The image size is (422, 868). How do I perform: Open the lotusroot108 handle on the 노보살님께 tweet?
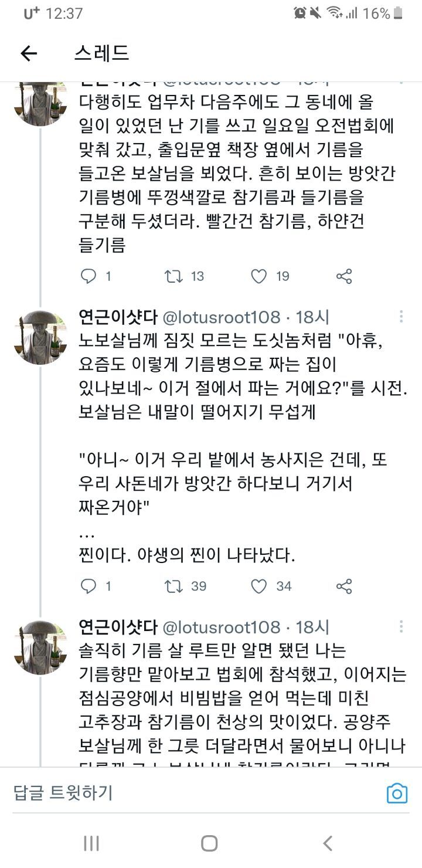(x=220, y=317)
